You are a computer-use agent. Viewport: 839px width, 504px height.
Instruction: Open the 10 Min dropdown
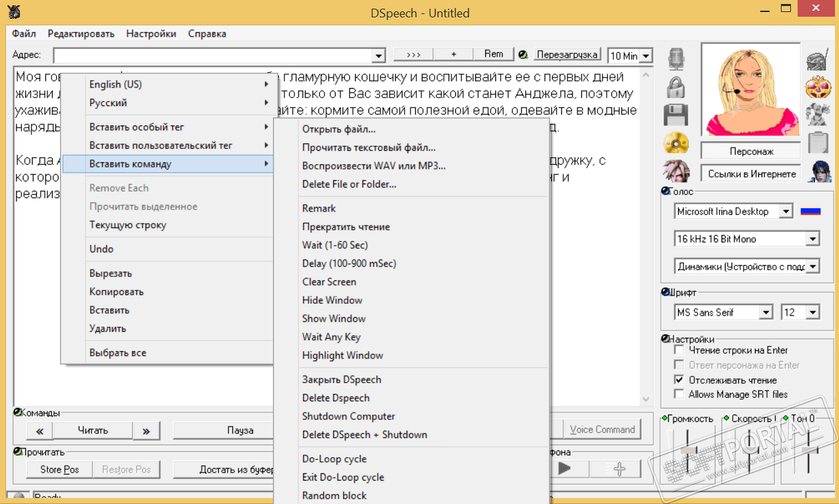(645, 56)
